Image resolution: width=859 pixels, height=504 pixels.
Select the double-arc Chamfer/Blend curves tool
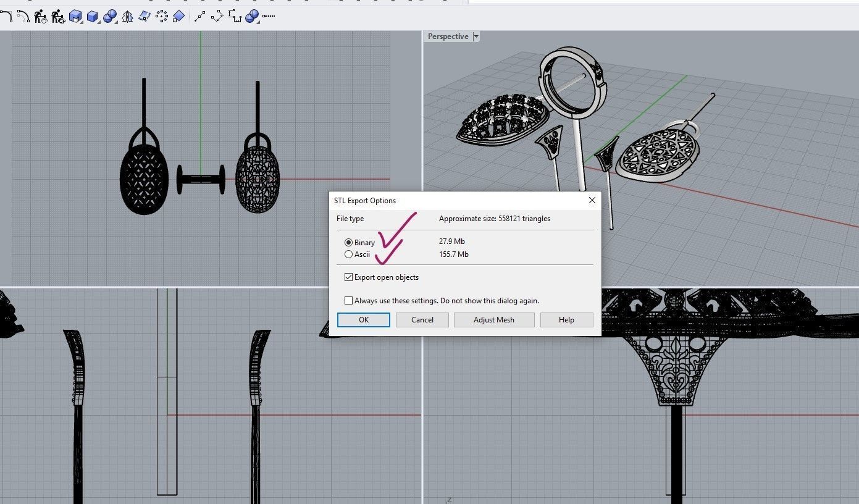[x=23, y=16]
